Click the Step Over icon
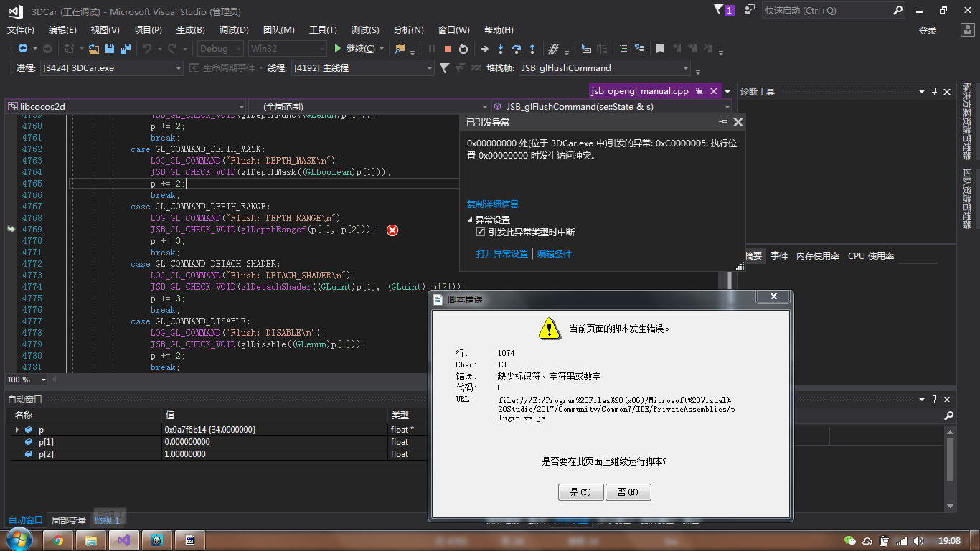The height and width of the screenshot is (551, 980). pos(517,49)
